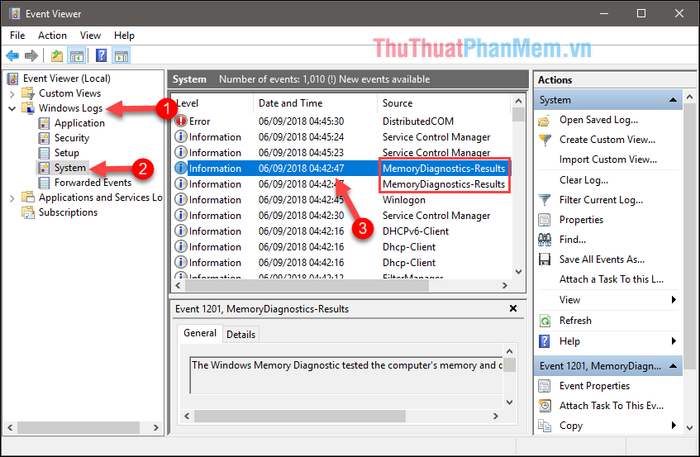This screenshot has width=700, height=457.
Task: Collapse the Windows Logs tree node
Action: pos(11,108)
